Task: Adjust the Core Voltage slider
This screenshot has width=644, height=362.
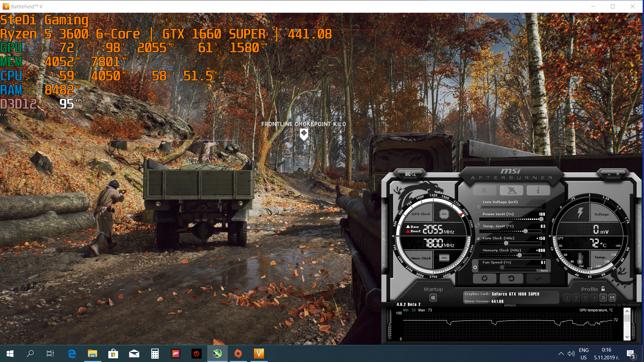Action: tap(510, 207)
